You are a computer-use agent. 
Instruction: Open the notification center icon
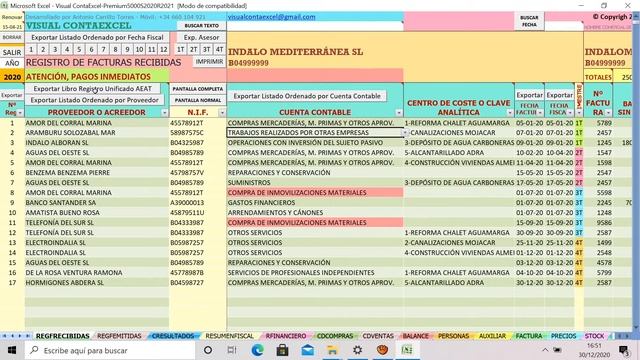(624, 350)
